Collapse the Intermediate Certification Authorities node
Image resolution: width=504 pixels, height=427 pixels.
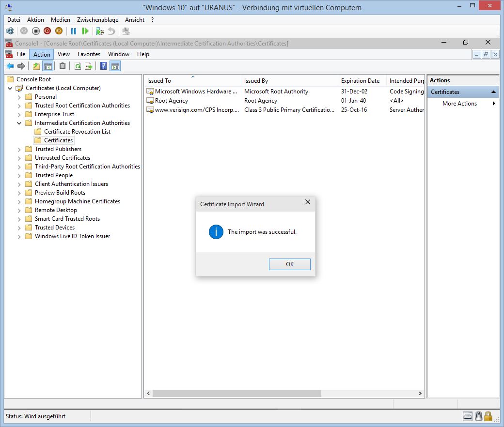pyautogui.click(x=19, y=123)
